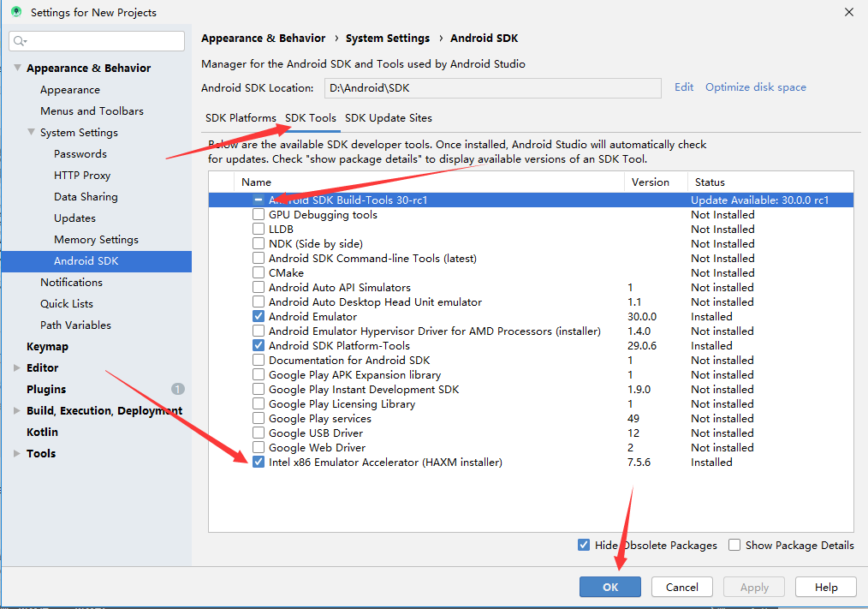Click version 7.5.6 of HAXM installer
Image resolution: width=868 pixels, height=609 pixels.
pos(639,463)
